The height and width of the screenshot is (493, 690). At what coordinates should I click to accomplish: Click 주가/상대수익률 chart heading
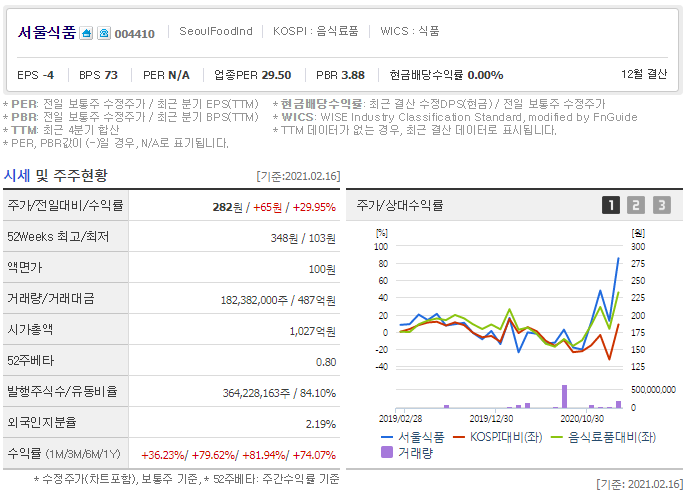[x=400, y=205]
